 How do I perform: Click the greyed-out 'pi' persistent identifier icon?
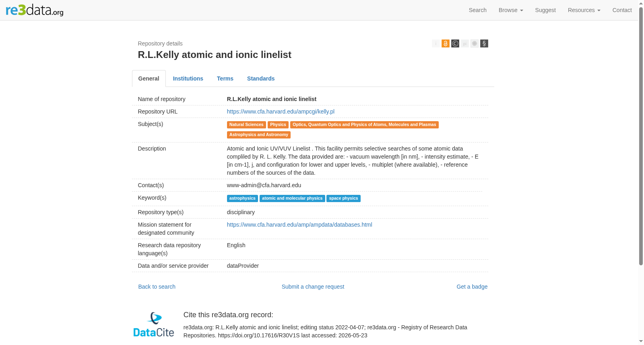tap(465, 43)
